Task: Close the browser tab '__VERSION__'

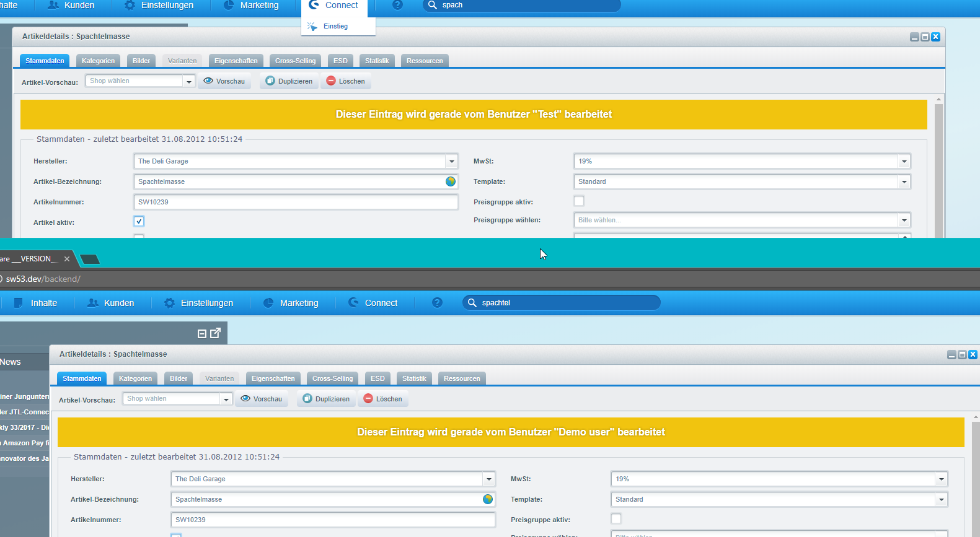Action: click(x=67, y=259)
